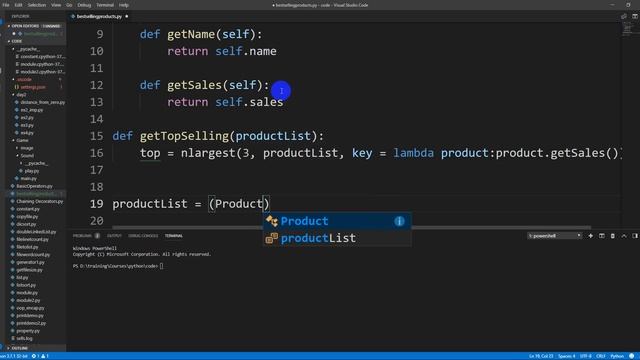Open Chaining Decorators.py file
Viewport: 640px width, 360px height.
[40, 201]
